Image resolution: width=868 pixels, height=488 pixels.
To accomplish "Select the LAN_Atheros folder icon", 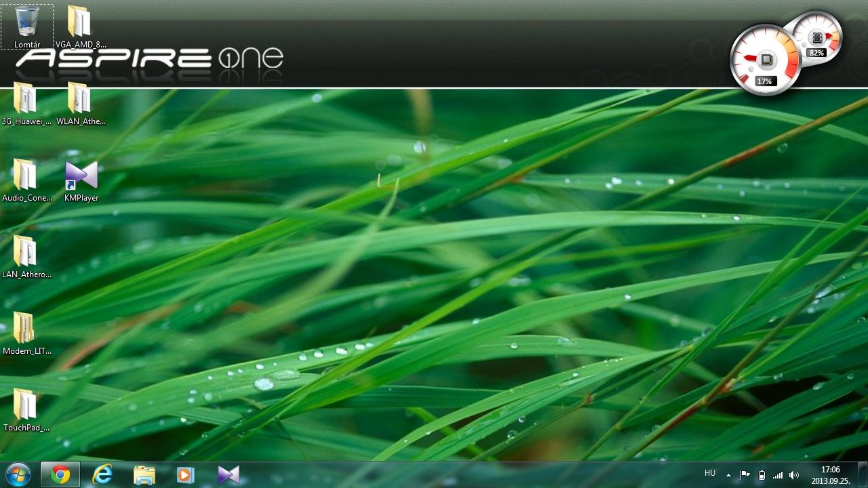I will [26, 257].
